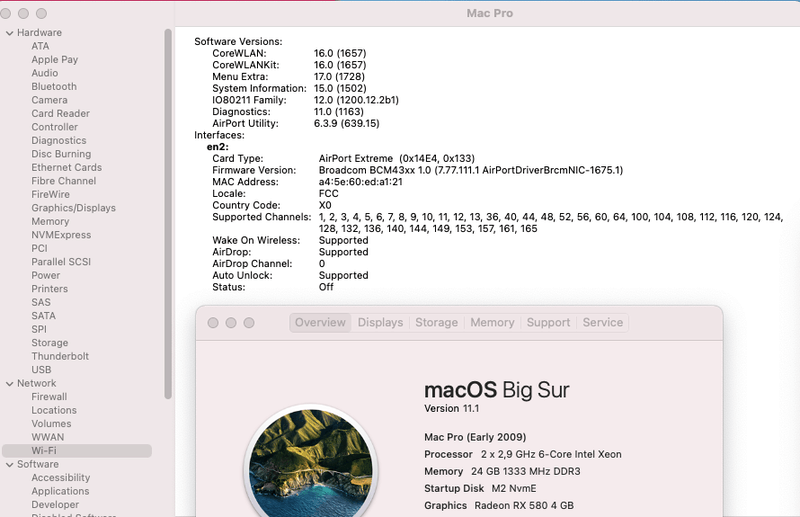Collapse the Hardware section chevron
This screenshot has width=800, height=517.
pyautogui.click(x=9, y=33)
